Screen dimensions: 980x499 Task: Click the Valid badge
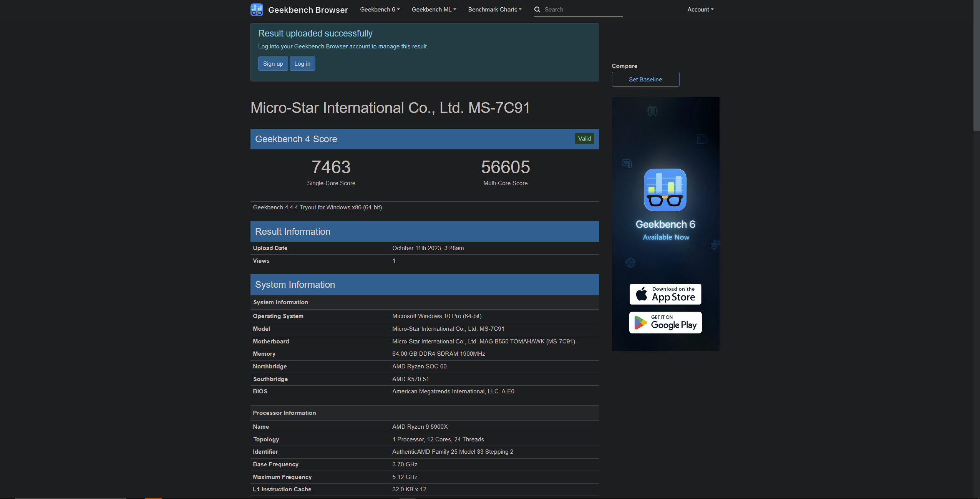point(584,139)
